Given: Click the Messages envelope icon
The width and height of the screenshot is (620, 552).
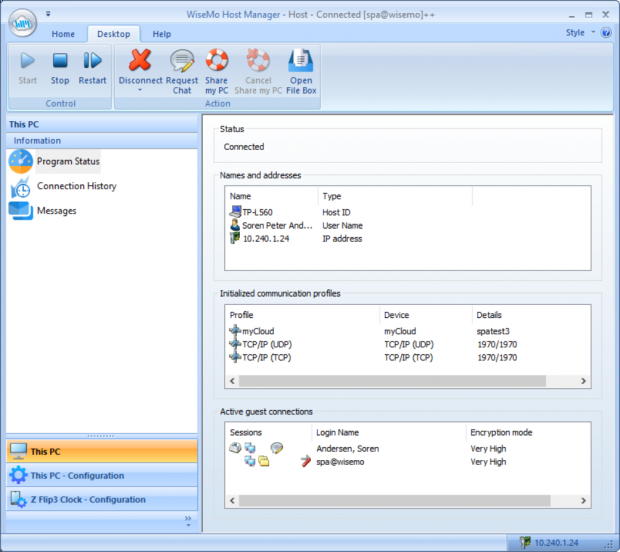Looking at the screenshot, I should (21, 210).
